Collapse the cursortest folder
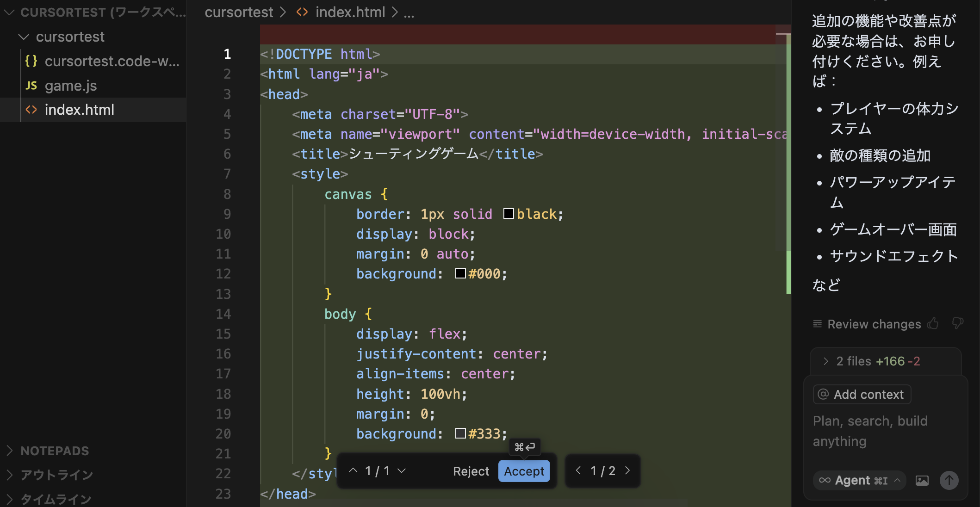 click(24, 37)
